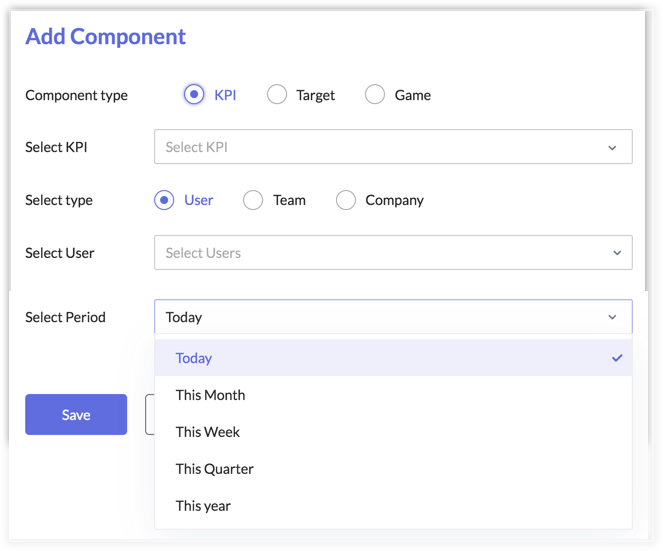This screenshot has width=663, height=551.
Task: Expand the Select Users dropdown
Action: point(380,253)
